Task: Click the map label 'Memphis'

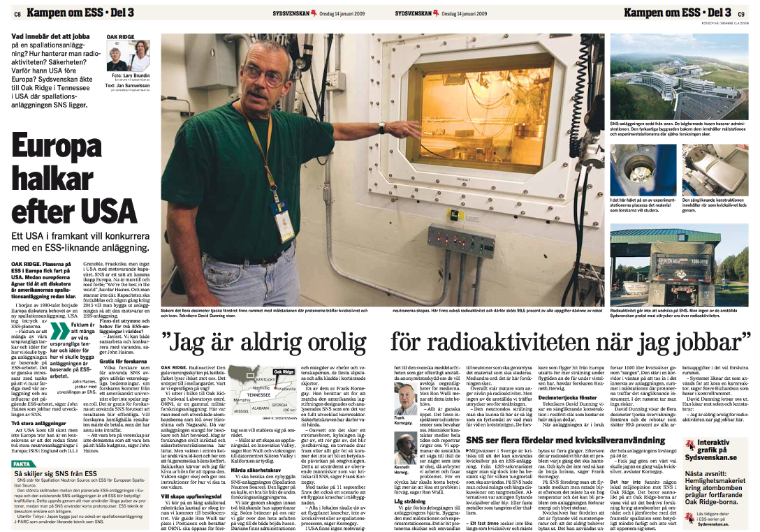Action: [241, 400]
